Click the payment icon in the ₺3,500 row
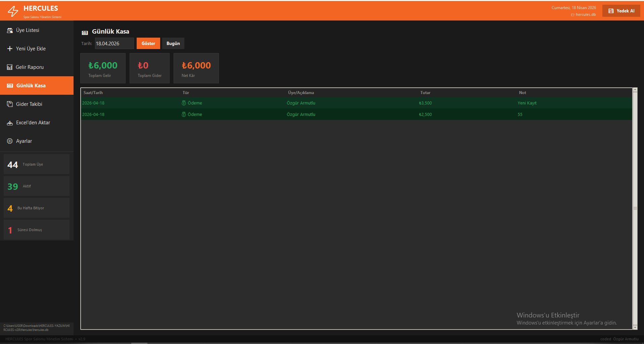644x344 pixels. 184,103
